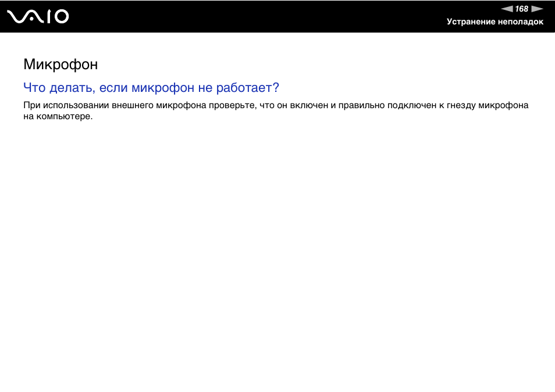The width and height of the screenshot is (555, 392).
Task: Click the Микрофон section heading
Action: pyautogui.click(x=61, y=64)
